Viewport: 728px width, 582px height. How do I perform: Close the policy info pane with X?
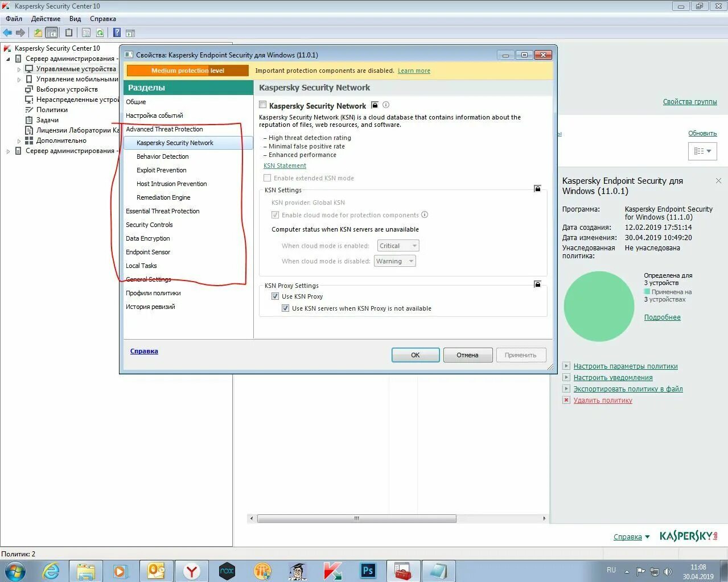pos(718,181)
